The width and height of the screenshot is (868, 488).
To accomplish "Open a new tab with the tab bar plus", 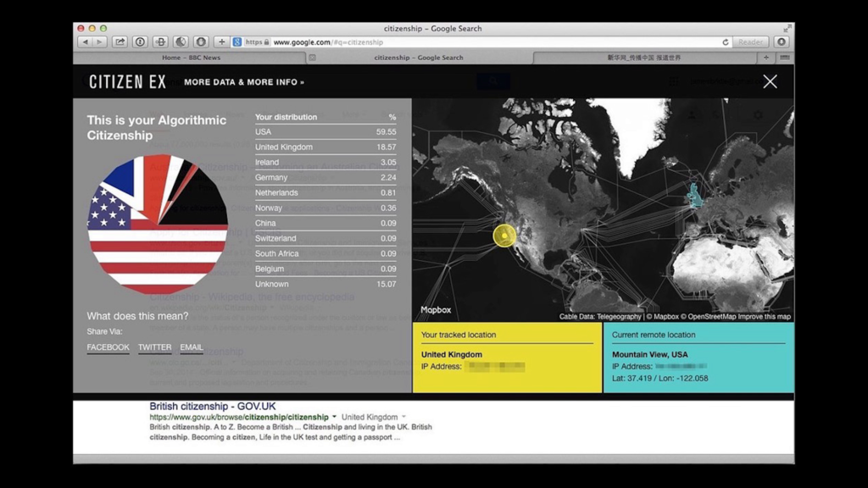I will (766, 58).
